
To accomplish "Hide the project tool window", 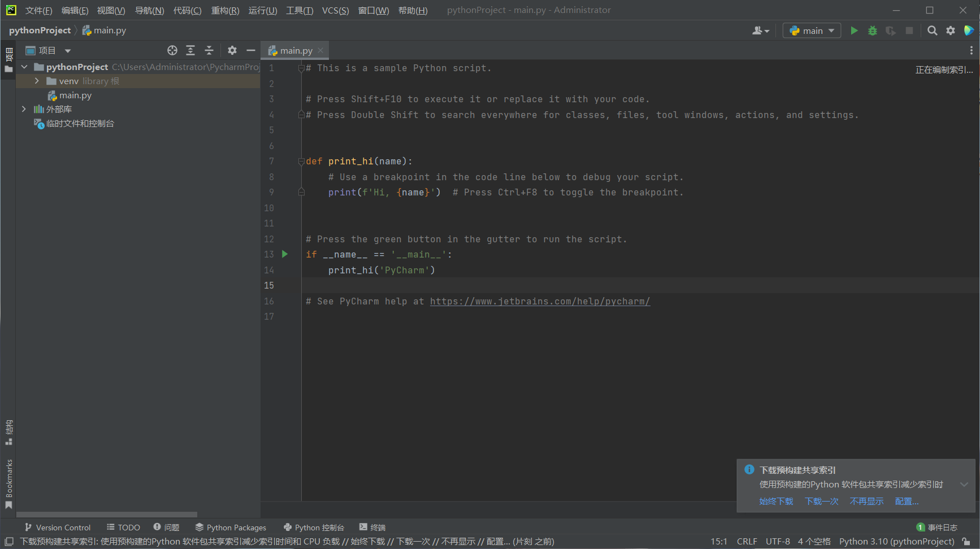I will [x=251, y=50].
